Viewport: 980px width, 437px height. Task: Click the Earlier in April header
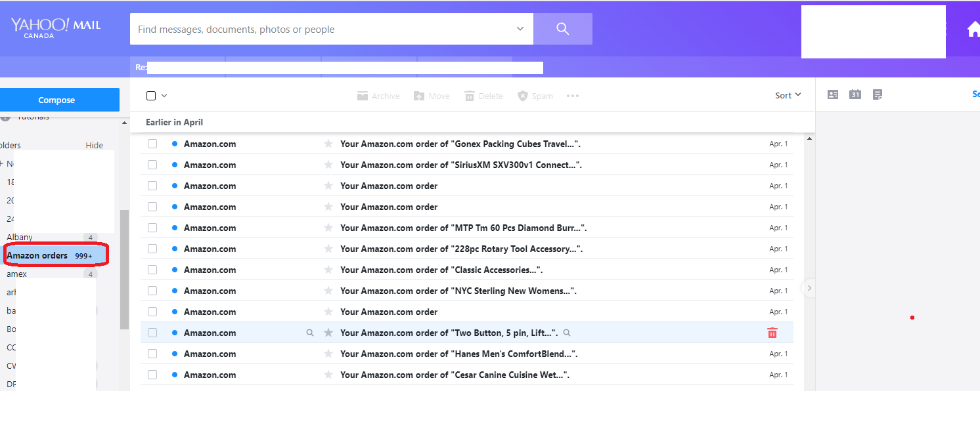coord(174,122)
